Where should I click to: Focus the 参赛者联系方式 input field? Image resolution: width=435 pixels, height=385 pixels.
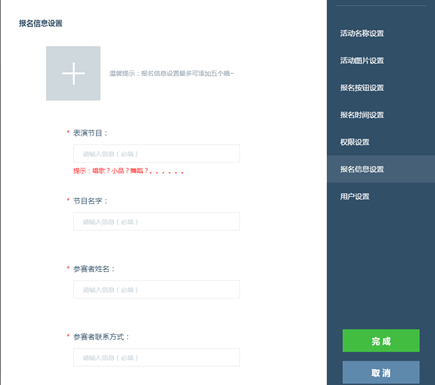pyautogui.click(x=156, y=358)
